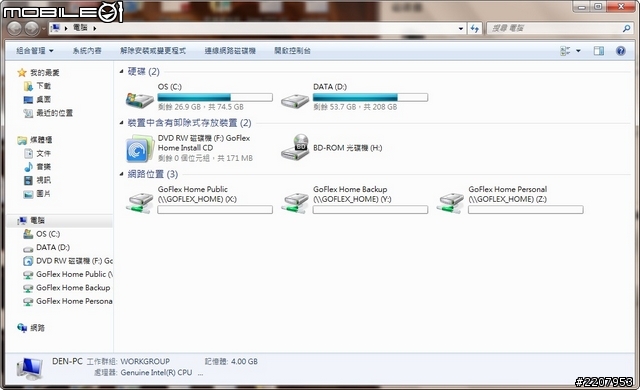Click Uninstall or change a program (解除安裝或變更程式)
This screenshot has height=390, width=640.
coord(153,51)
